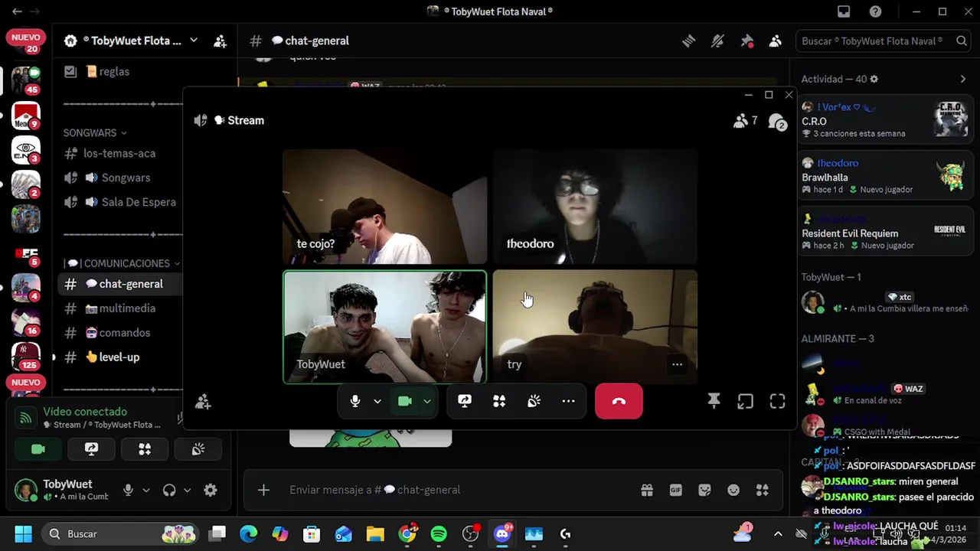Open the Windows Start button

(23, 533)
